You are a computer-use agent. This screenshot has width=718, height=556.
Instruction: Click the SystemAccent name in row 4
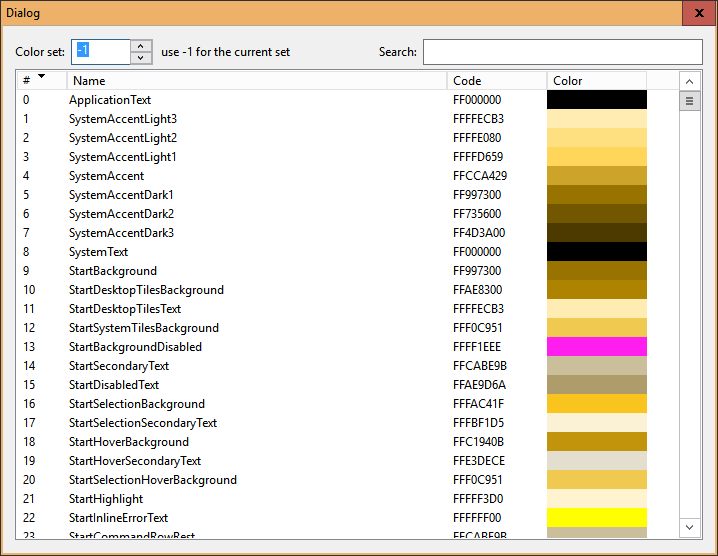(x=106, y=176)
